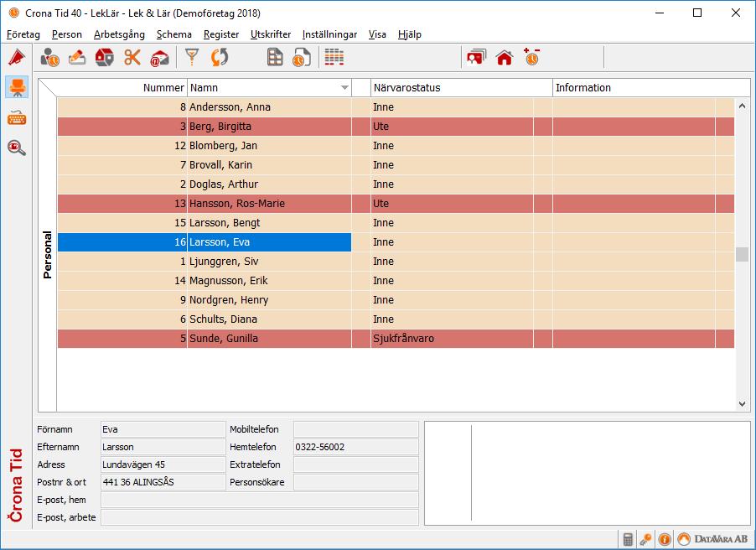Click the orange refresh arrows icon

pyautogui.click(x=220, y=57)
